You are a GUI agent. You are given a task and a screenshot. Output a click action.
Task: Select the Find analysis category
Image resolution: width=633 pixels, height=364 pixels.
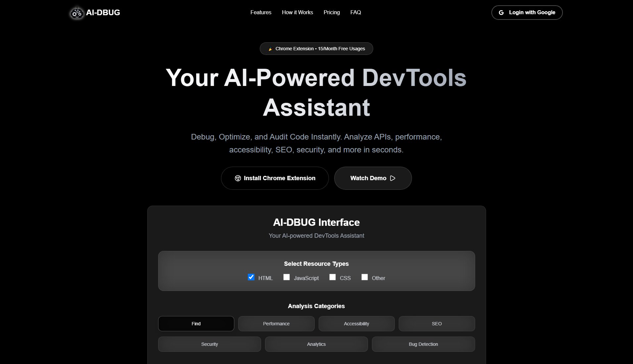(196, 324)
